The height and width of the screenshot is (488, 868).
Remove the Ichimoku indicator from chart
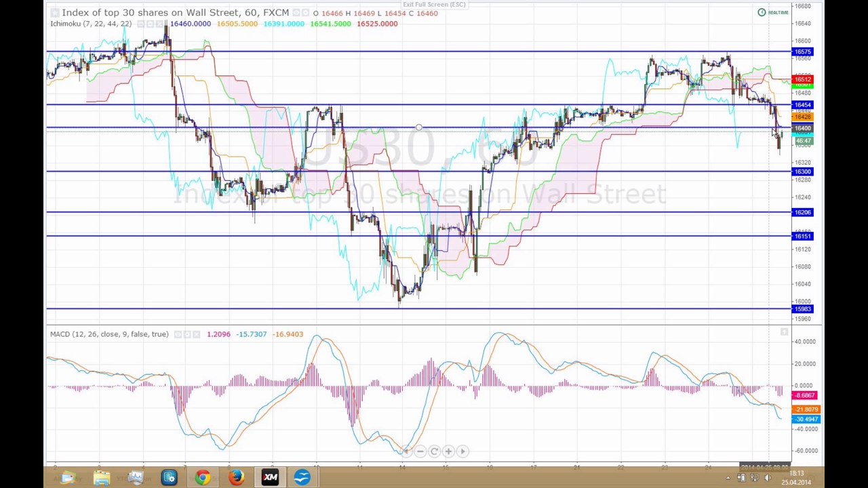click(160, 24)
